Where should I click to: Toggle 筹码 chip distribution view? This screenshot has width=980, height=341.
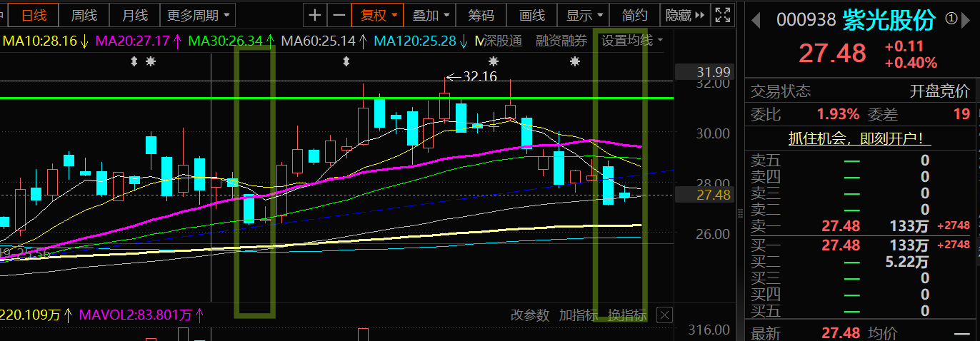pos(481,15)
